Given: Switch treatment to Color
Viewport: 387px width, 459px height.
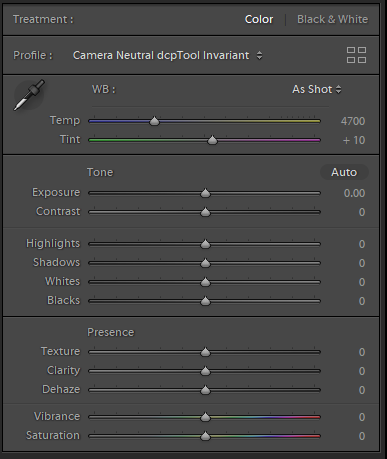Looking at the screenshot, I should (x=259, y=19).
